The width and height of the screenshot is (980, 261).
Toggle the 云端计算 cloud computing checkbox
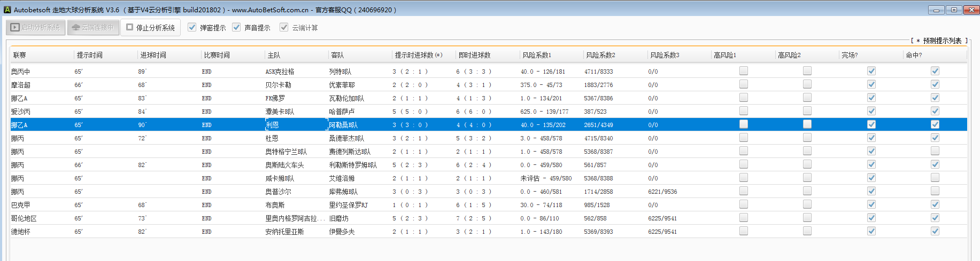pyautogui.click(x=284, y=27)
